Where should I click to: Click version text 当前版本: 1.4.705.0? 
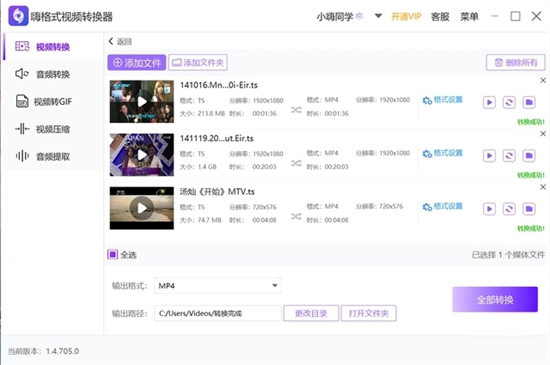(43, 351)
